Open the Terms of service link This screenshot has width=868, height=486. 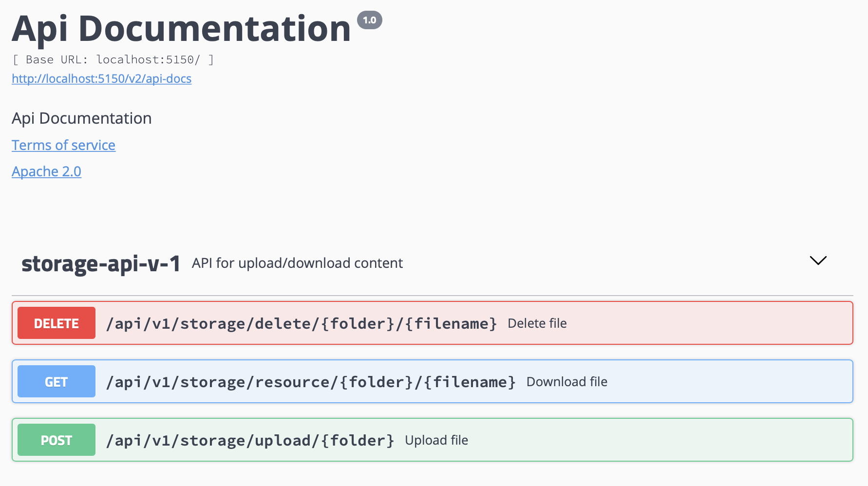[63, 145]
